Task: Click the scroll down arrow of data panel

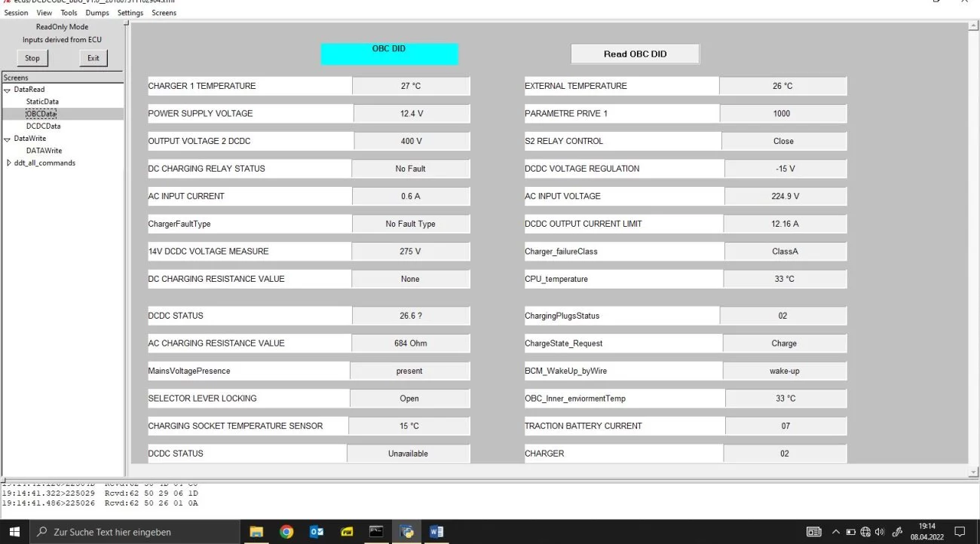Action: click(973, 472)
